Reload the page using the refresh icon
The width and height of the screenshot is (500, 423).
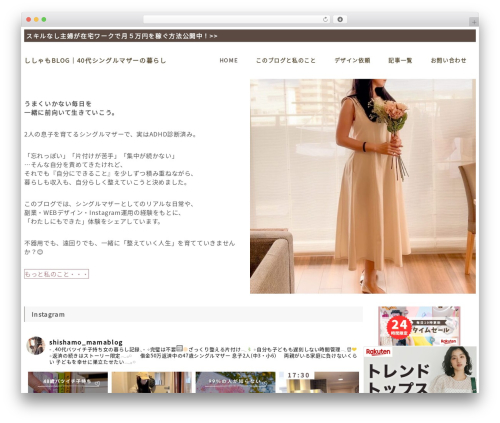325,20
